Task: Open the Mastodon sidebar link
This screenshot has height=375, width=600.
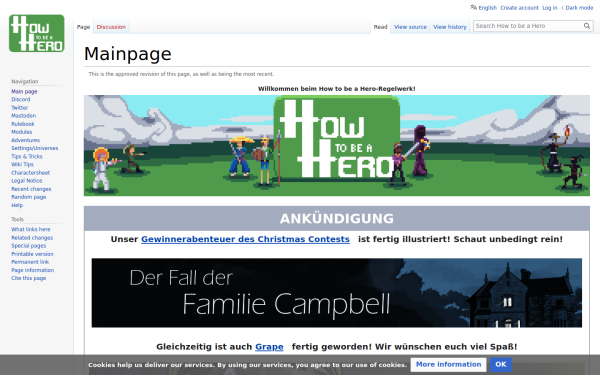Action: click(23, 116)
